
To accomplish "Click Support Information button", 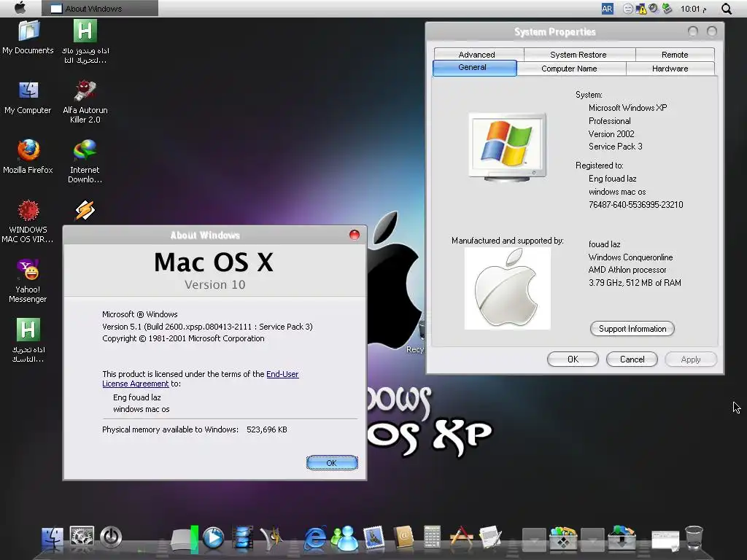I will point(632,329).
